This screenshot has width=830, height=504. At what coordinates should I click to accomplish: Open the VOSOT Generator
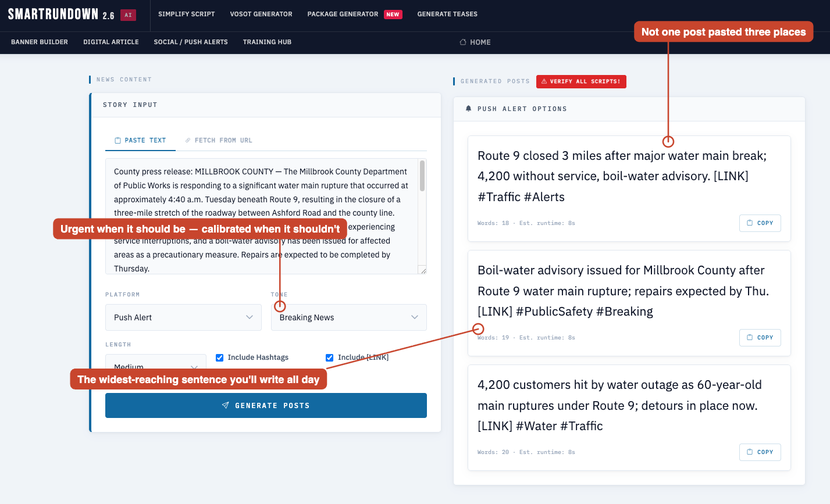pyautogui.click(x=261, y=14)
